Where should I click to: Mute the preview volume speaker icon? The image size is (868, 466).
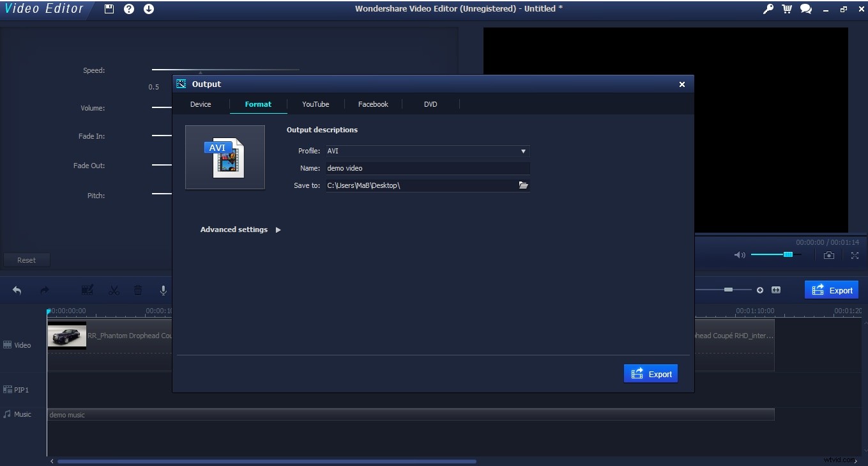pyautogui.click(x=740, y=255)
